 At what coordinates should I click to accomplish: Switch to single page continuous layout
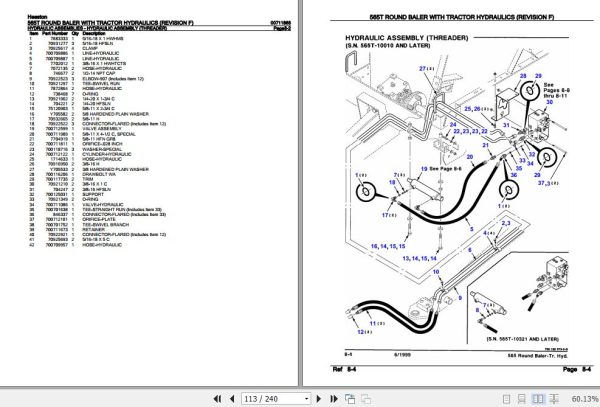pyautogui.click(x=522, y=399)
